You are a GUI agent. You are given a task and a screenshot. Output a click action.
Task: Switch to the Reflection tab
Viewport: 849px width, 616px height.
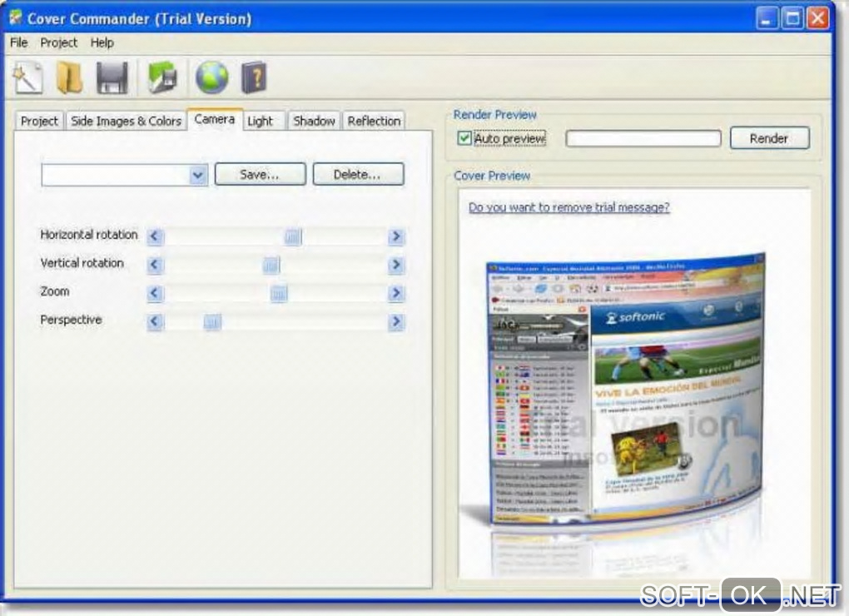[374, 121]
